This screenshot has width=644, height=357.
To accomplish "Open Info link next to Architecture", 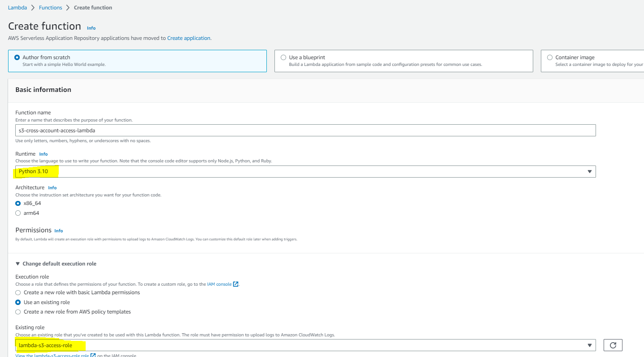I will tap(52, 187).
